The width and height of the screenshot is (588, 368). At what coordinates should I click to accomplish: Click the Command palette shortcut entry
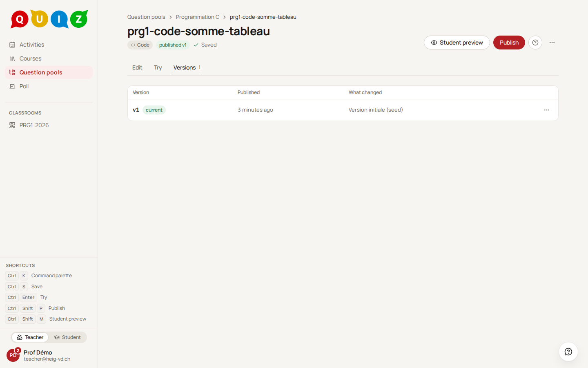click(39, 276)
